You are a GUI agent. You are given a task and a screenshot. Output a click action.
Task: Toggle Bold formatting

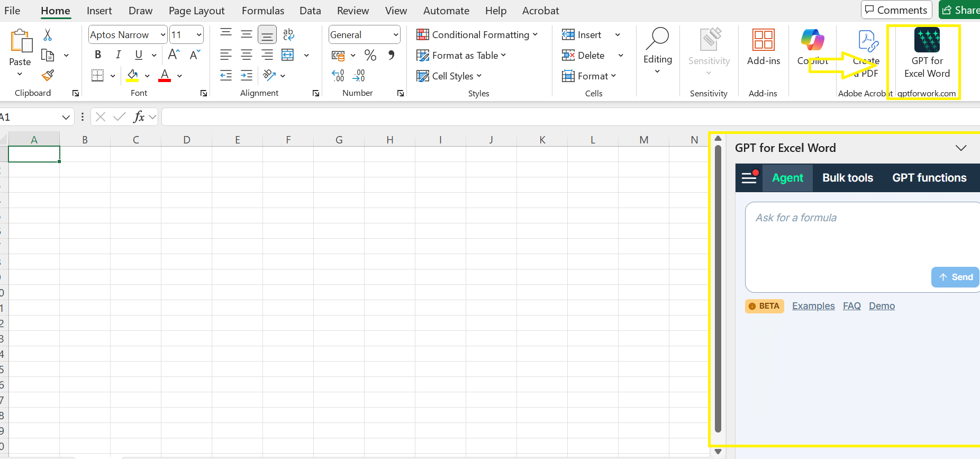tap(98, 55)
